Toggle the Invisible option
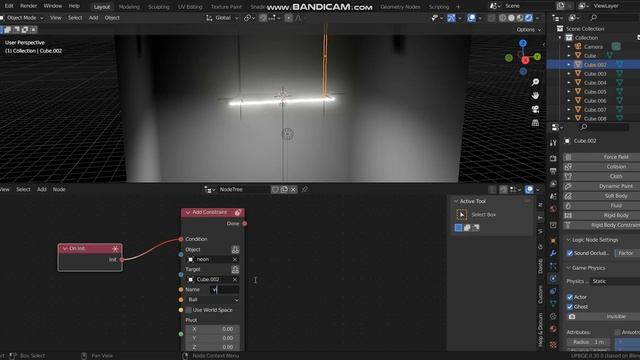This screenshot has width=640, height=360. tap(603, 317)
